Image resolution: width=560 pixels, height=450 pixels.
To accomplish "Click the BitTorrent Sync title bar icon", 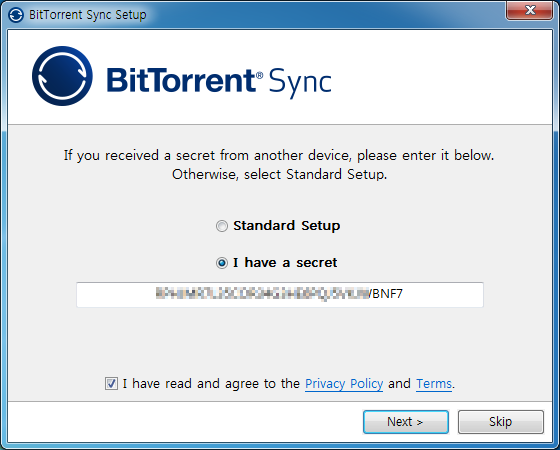I will point(16,15).
